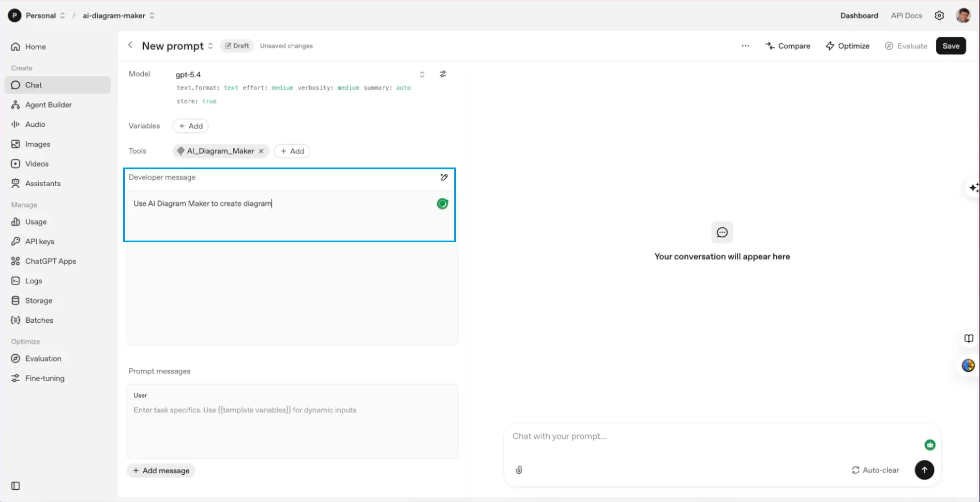Open the more options ellipsis menu
Screen dimensions: 980x502
pos(745,46)
